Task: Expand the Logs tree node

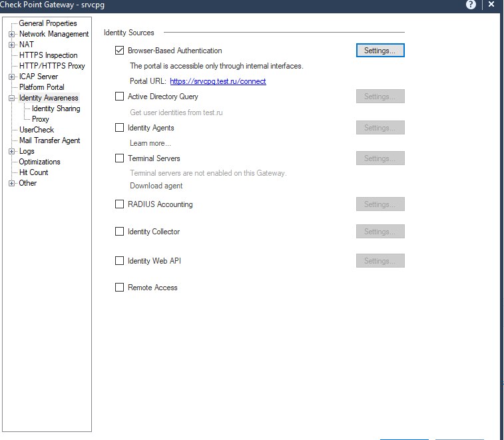Action: (11, 151)
